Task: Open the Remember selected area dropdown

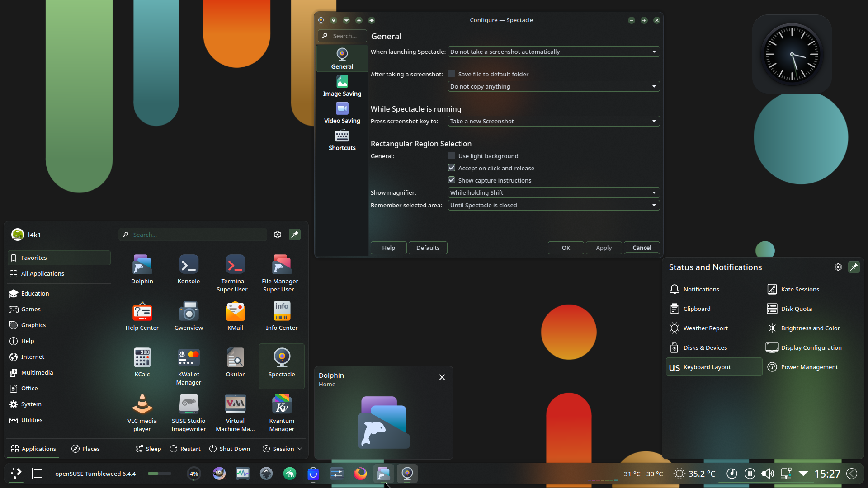Action: click(x=554, y=205)
